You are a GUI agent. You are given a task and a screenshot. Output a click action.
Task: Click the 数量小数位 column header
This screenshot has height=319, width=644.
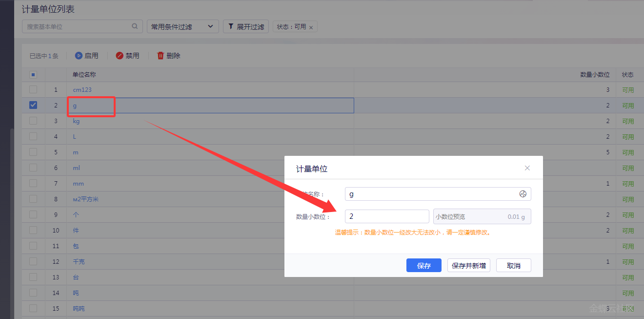pyautogui.click(x=594, y=75)
